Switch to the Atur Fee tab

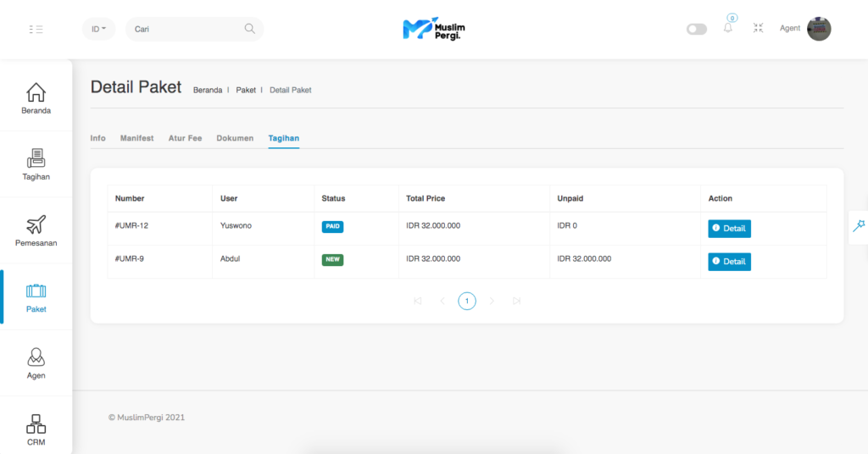coord(185,138)
